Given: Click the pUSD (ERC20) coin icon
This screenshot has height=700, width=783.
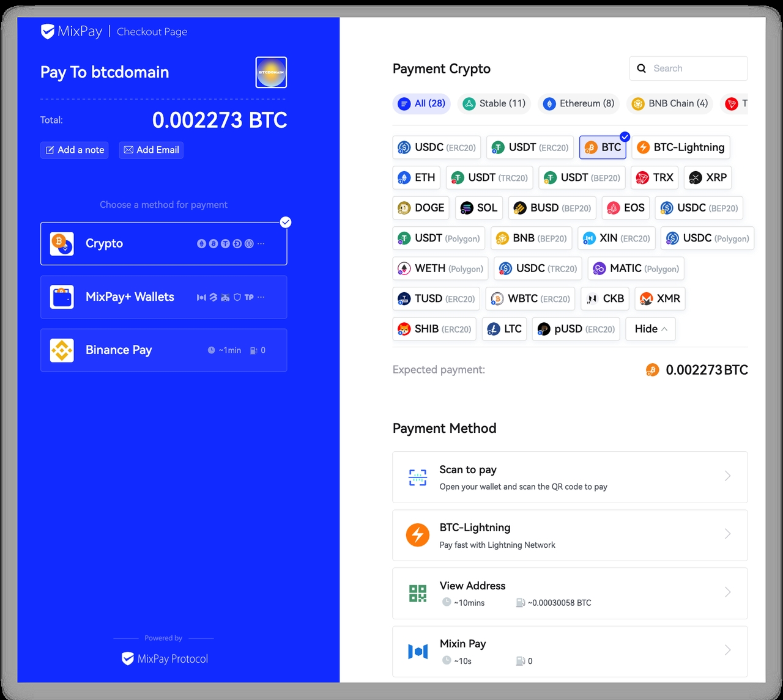Looking at the screenshot, I should [x=544, y=330].
